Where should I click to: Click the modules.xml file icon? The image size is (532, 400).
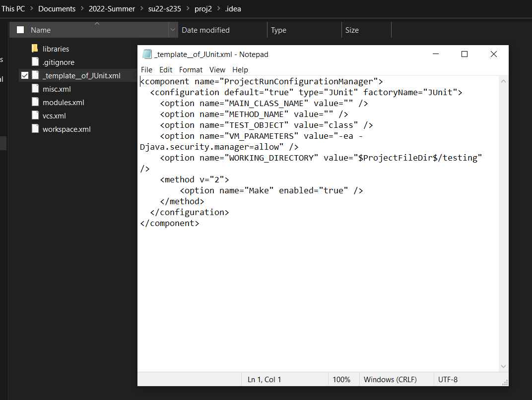pos(35,102)
